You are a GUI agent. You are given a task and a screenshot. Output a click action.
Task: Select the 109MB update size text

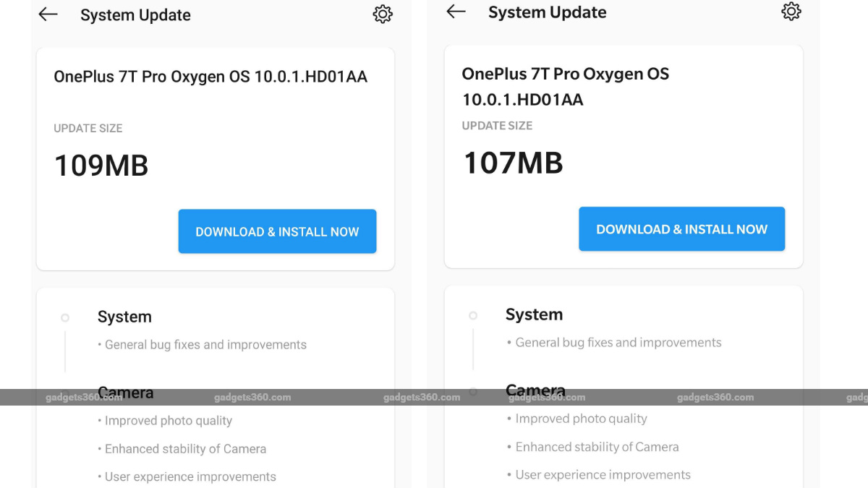(x=101, y=166)
